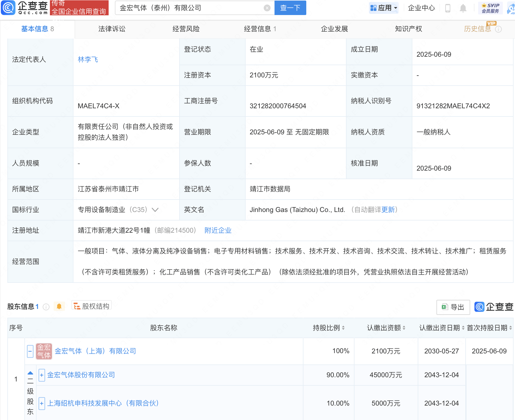Click registration number 321282000764504
Viewport: 515px width, 420px height.
[278, 106]
